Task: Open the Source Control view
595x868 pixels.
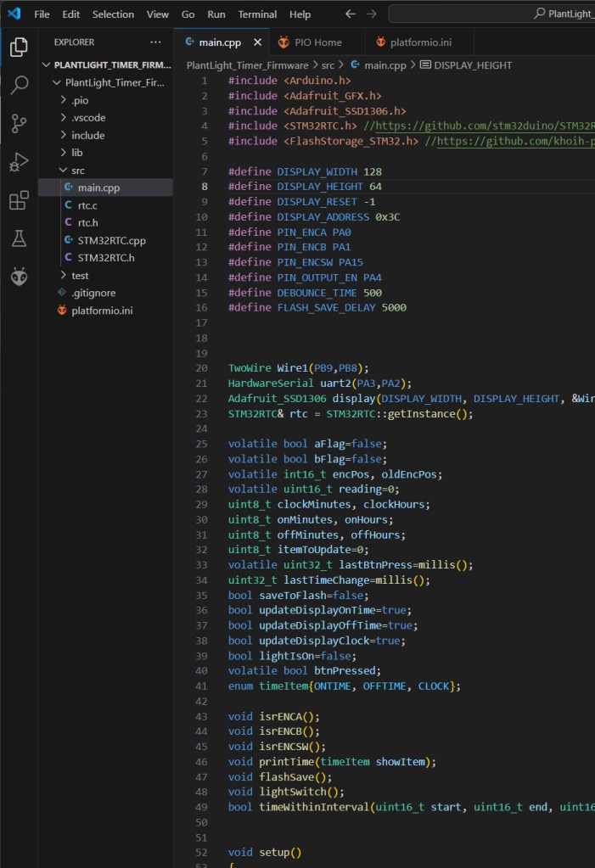Action: coord(19,124)
